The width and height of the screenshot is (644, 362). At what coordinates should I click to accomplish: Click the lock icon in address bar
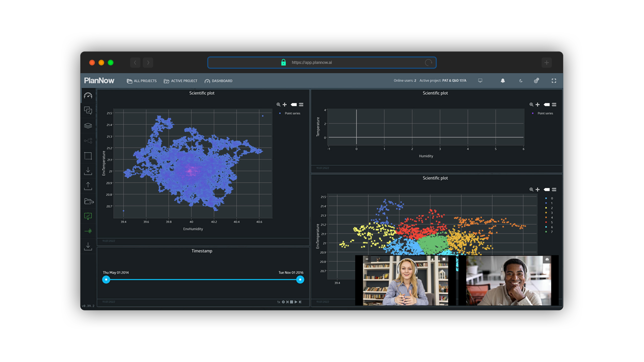click(x=284, y=62)
